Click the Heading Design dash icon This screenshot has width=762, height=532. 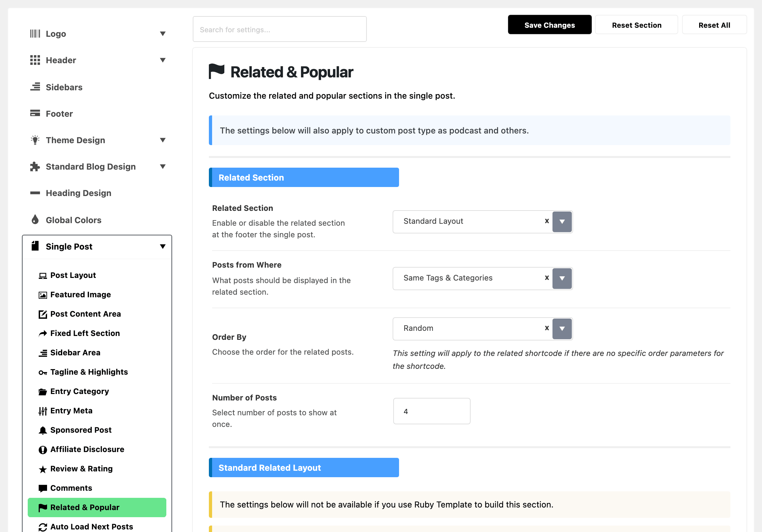[35, 193]
